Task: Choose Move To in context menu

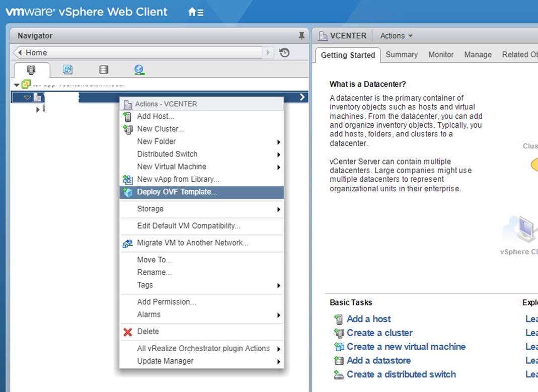Action: [202, 260]
